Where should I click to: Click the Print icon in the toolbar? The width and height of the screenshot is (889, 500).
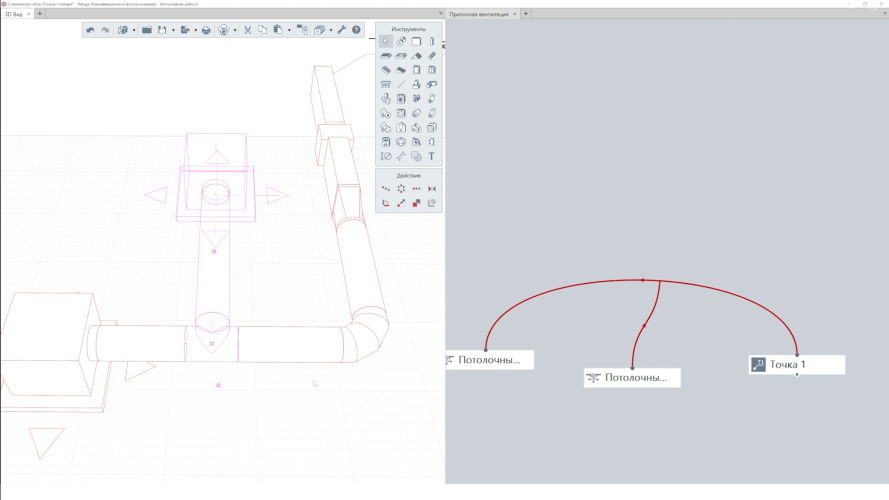pyautogui.click(x=206, y=30)
